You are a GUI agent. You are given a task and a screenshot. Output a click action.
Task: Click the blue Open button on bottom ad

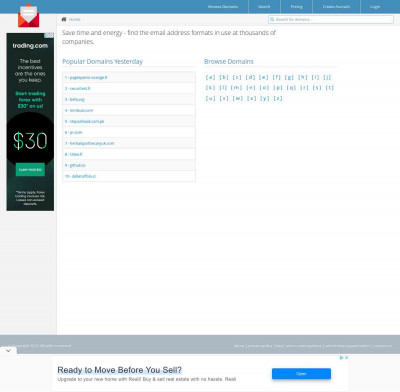[x=301, y=374]
